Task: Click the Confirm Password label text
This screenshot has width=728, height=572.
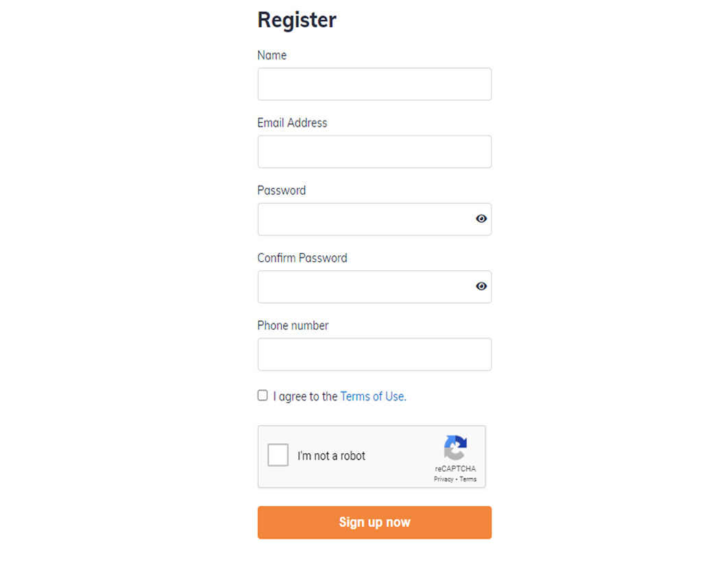Action: (302, 258)
